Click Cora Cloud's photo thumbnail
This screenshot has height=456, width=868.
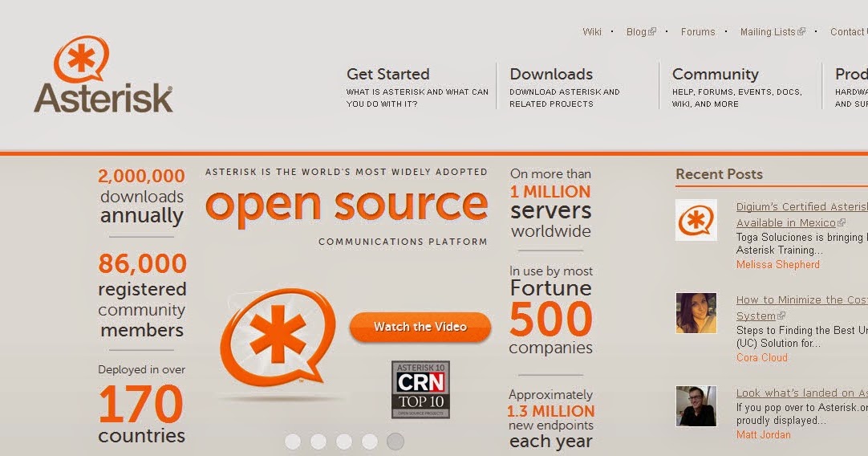(696, 313)
